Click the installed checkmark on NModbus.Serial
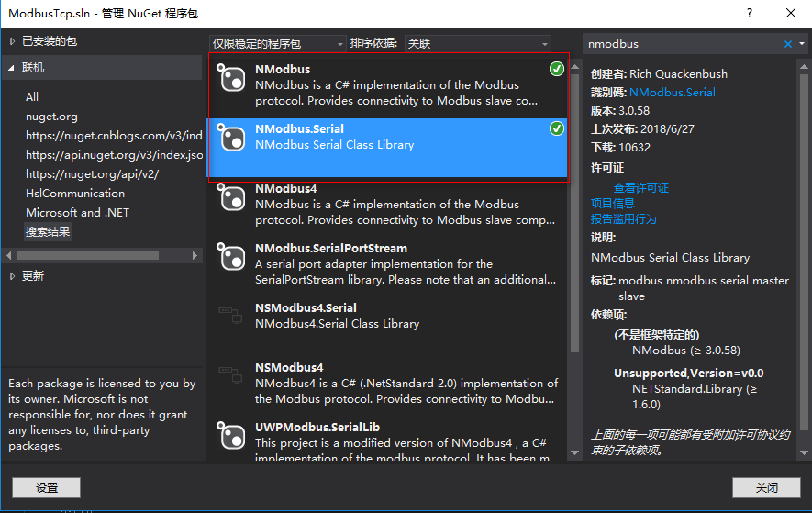This screenshot has height=513, width=812. point(557,128)
